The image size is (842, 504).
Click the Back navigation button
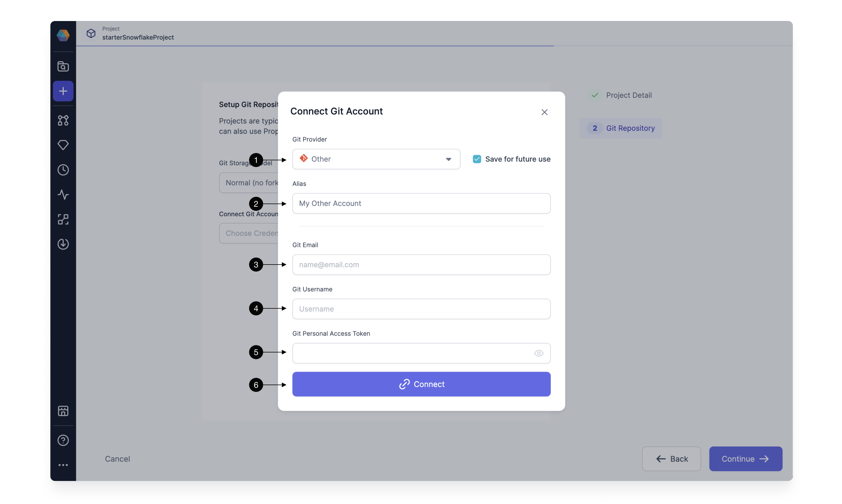point(672,458)
